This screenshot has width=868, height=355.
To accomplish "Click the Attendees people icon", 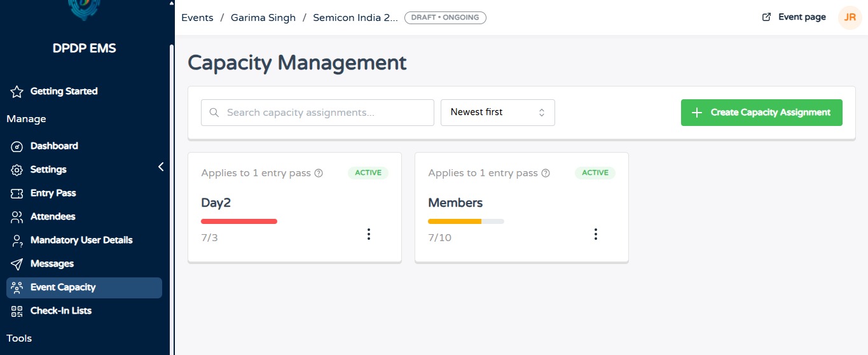I will coord(17,217).
